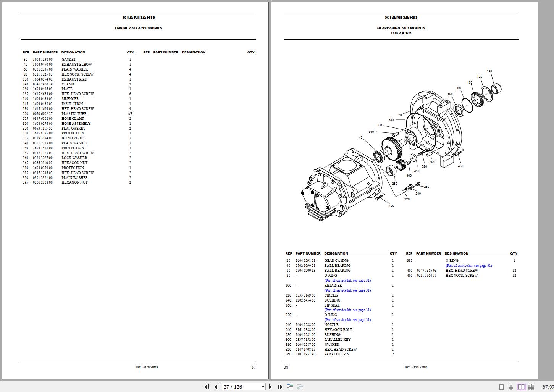This screenshot has width=554, height=392.
Task: Go forward to the next view
Action: coord(300,387)
